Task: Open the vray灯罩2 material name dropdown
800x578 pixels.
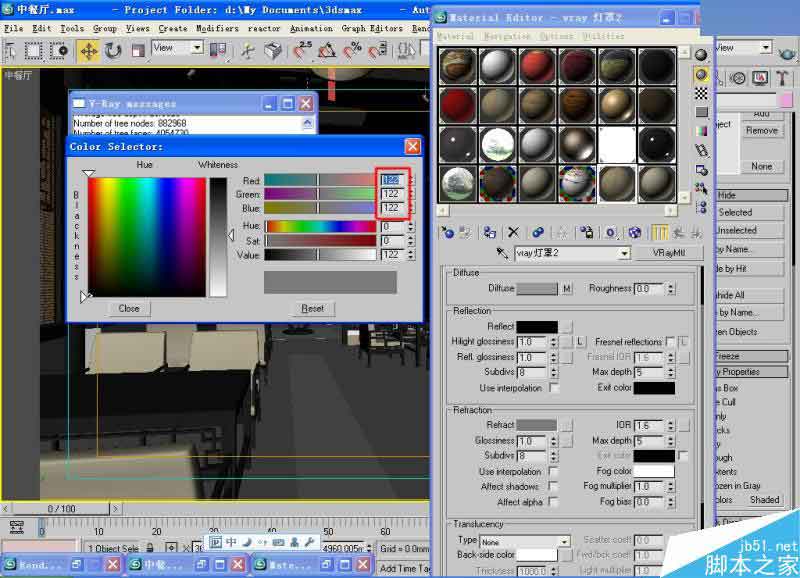Action: click(624, 254)
